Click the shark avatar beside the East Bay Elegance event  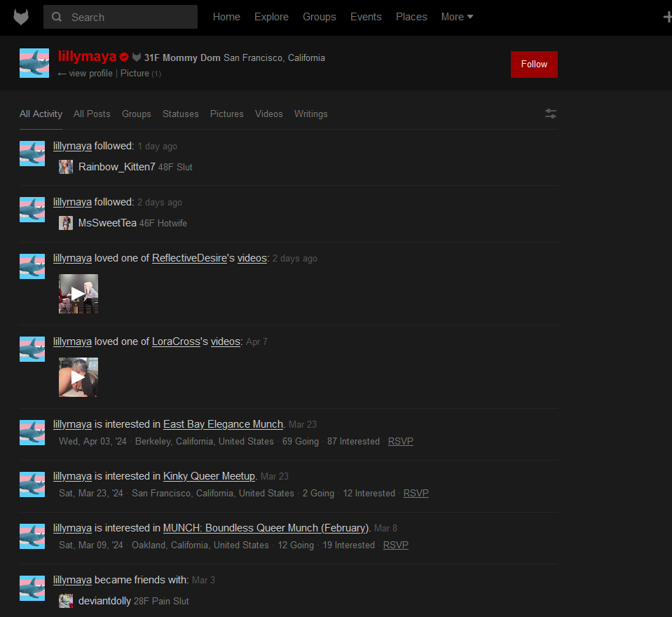[32, 432]
